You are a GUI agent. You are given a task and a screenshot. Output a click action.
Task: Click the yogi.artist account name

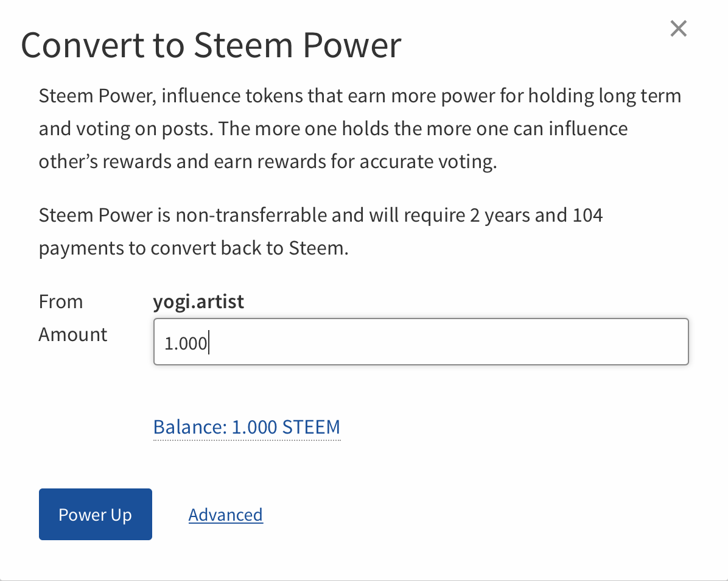click(x=198, y=301)
